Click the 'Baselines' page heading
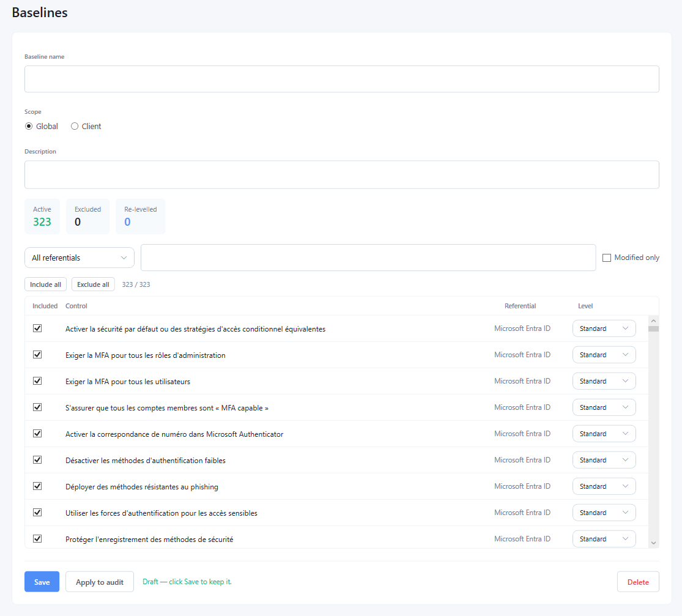Viewport: 682px width, 616px height. (40, 13)
